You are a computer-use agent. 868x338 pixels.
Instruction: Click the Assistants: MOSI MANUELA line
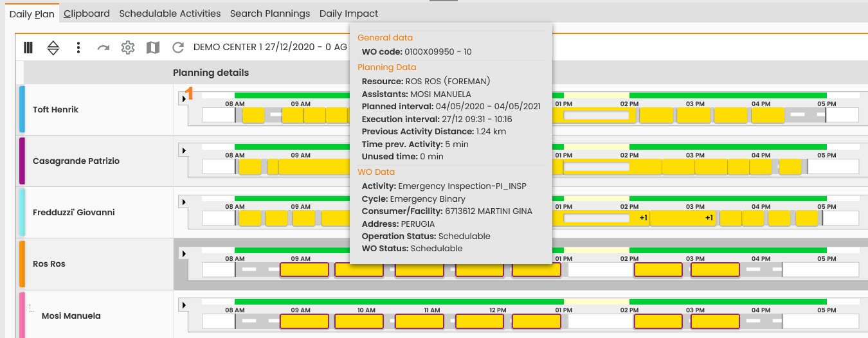pos(417,94)
